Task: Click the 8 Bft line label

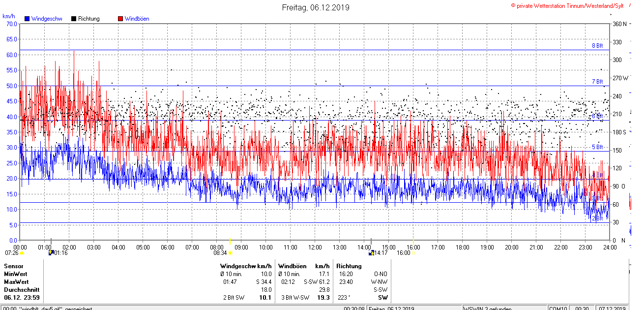Action: [597, 46]
